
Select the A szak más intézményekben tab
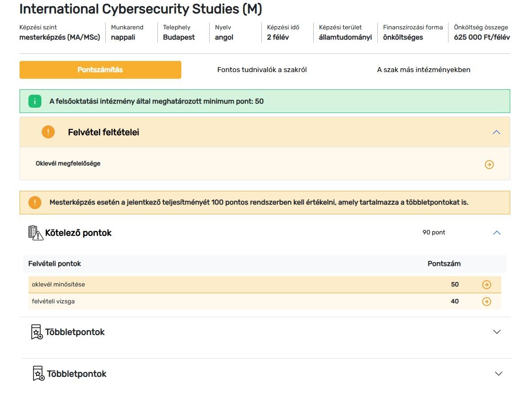pos(423,70)
